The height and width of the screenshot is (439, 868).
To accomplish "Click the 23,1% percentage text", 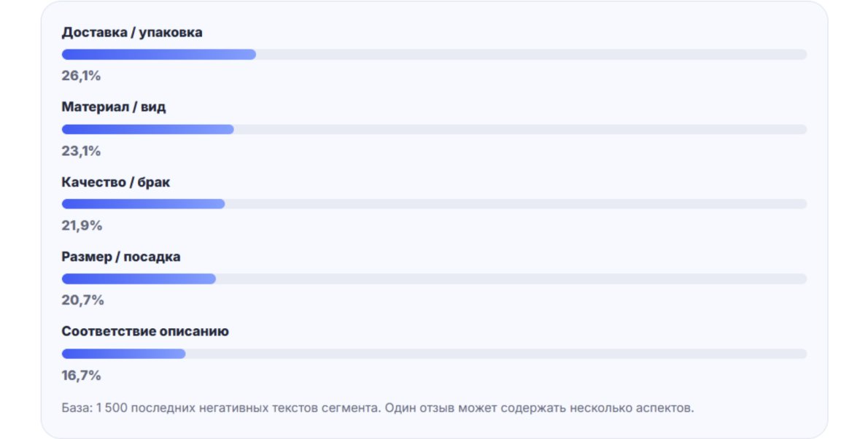I will pos(81,150).
